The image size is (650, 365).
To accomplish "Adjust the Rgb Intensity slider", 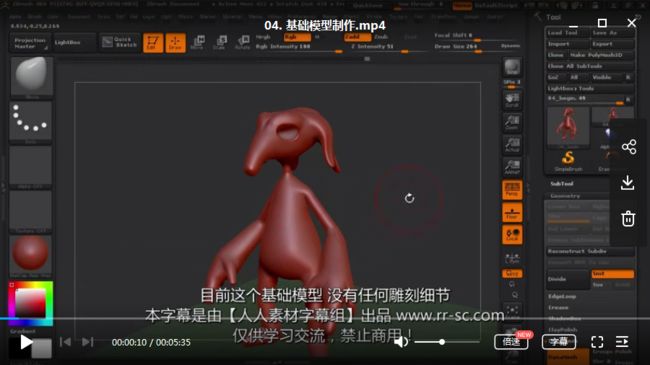I will point(299,47).
